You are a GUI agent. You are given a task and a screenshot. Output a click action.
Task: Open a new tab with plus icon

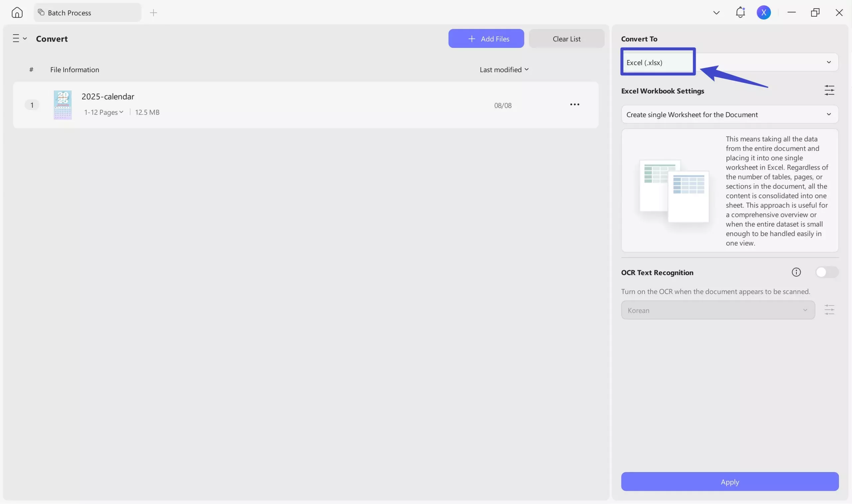tap(153, 13)
